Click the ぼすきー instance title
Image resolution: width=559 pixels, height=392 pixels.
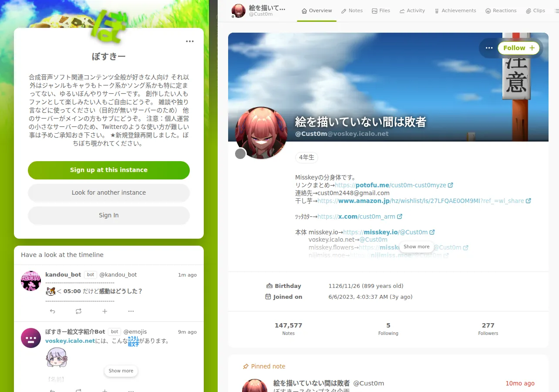[109, 57]
